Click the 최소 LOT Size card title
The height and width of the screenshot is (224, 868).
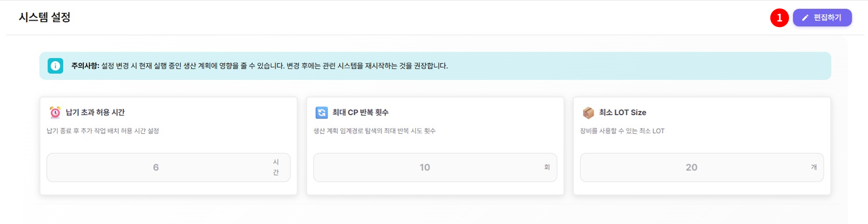623,112
